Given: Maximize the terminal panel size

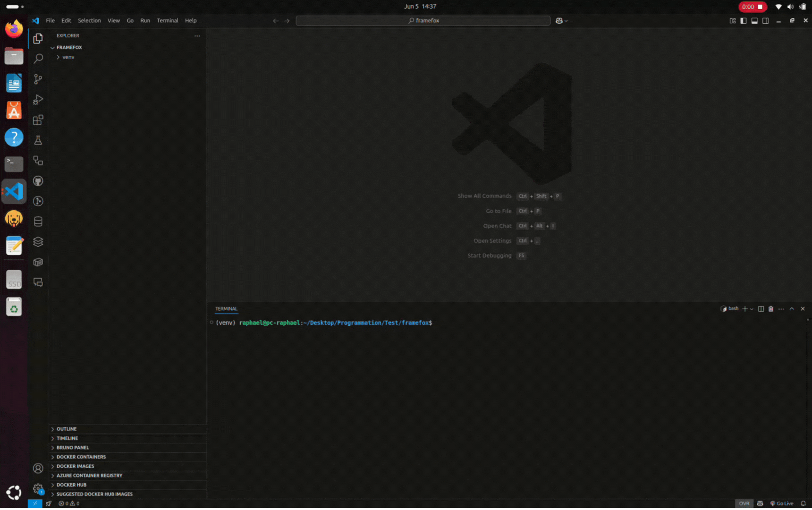Looking at the screenshot, I should click(x=792, y=309).
